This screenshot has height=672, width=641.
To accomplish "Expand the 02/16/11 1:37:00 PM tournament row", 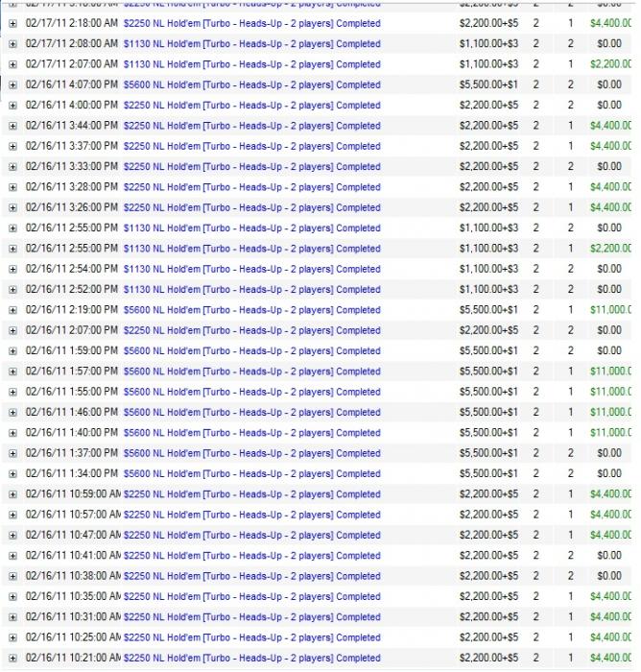I will coord(12,453).
